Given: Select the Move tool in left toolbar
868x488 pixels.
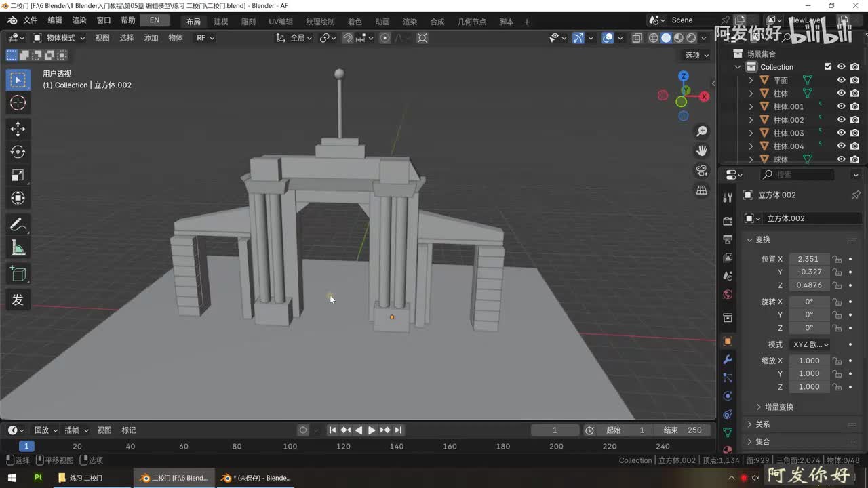Looking at the screenshot, I should click(x=18, y=129).
